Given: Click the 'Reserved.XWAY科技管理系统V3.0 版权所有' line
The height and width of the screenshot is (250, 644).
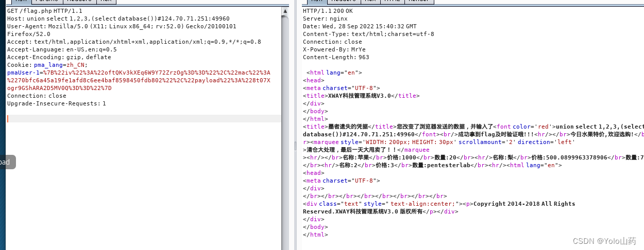Looking at the screenshot, I should pyautogui.click(x=380, y=211).
